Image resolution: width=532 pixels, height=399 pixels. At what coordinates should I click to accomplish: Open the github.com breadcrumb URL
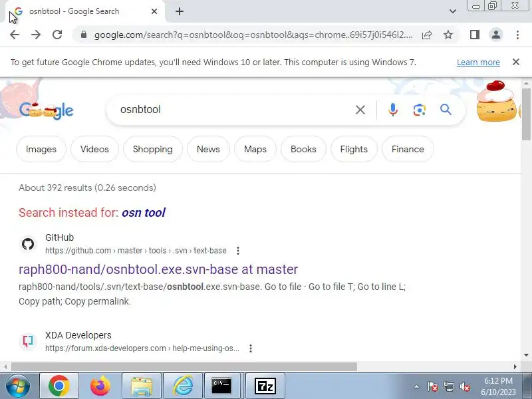(136, 251)
